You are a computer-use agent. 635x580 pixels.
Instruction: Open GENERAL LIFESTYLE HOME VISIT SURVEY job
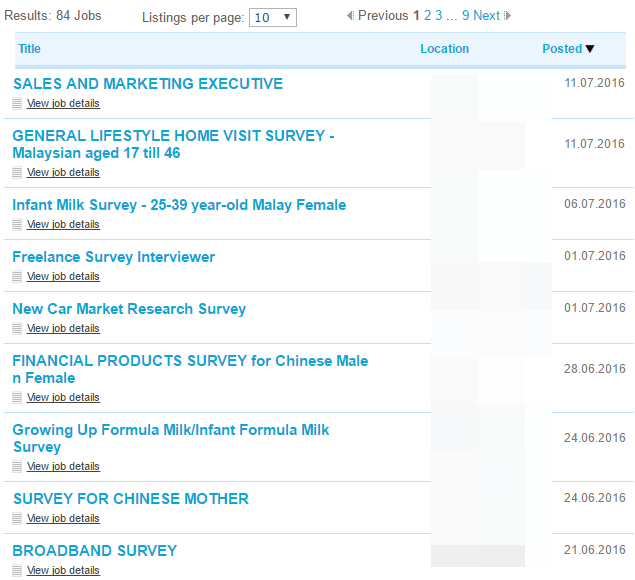[173, 144]
